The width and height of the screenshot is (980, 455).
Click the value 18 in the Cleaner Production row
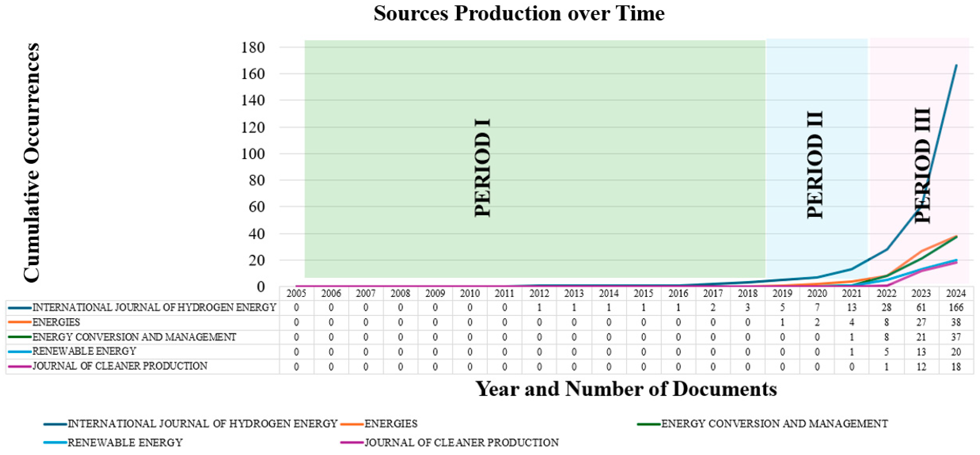(956, 367)
